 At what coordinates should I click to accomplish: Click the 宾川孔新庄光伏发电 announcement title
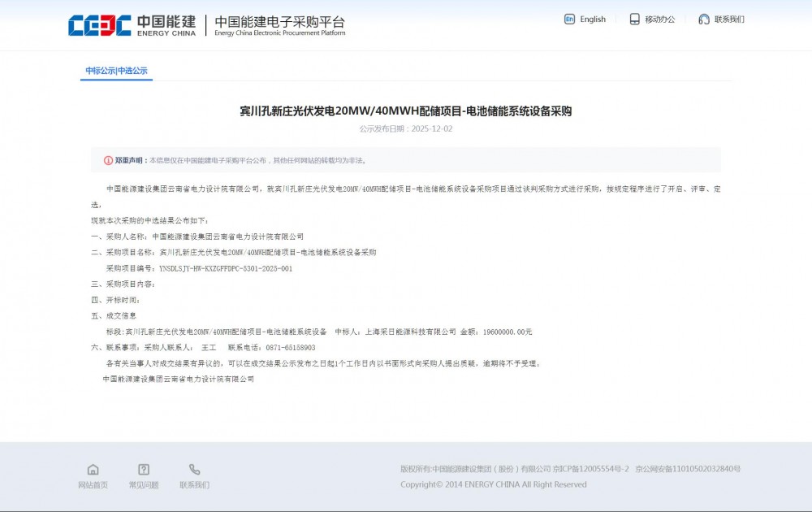(406, 111)
